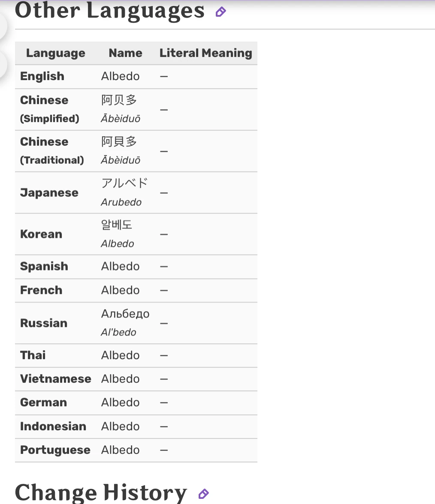Select the Spanish row label
Image resolution: width=435 pixels, height=504 pixels.
[44, 267]
